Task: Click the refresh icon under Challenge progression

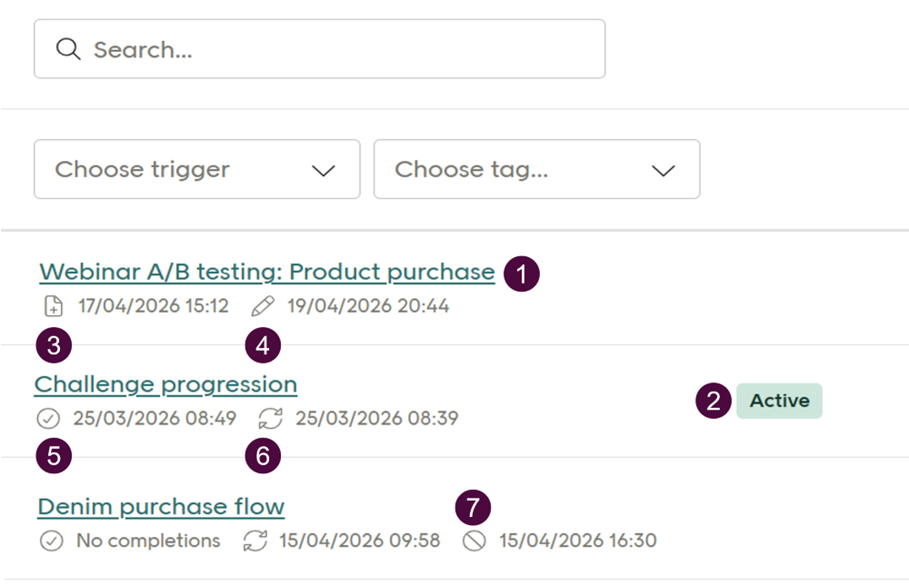Action: (270, 419)
